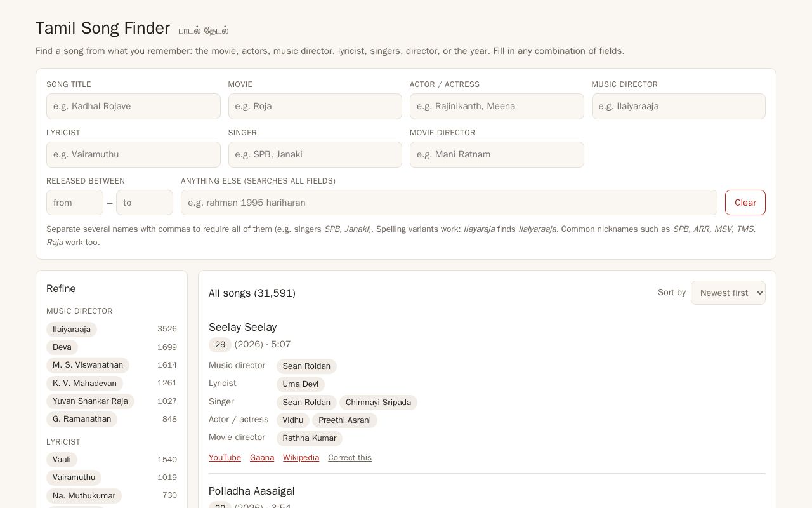The height and width of the screenshot is (508, 812).
Task: Click the Ilaiyaraaja count 3526
Action: [167, 329]
